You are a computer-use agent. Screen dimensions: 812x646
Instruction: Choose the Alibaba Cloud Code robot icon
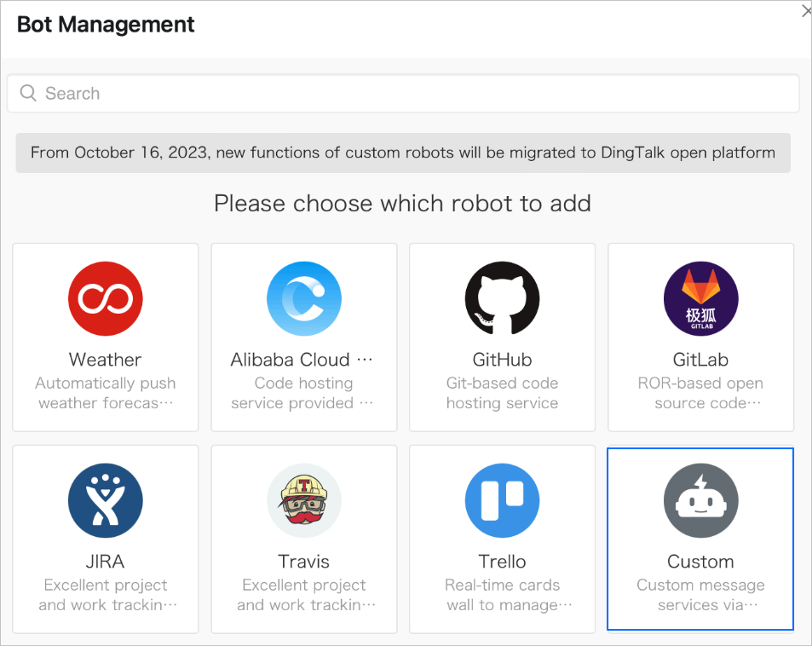304,299
